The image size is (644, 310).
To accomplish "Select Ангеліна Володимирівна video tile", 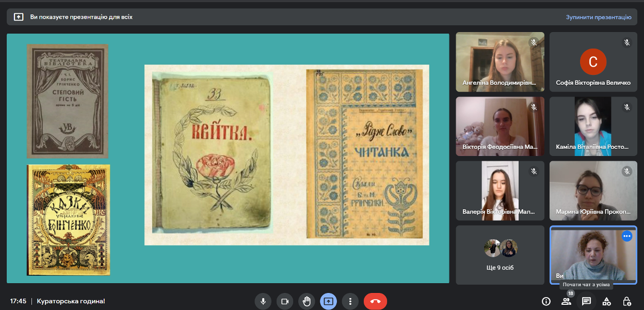I will 500,62.
